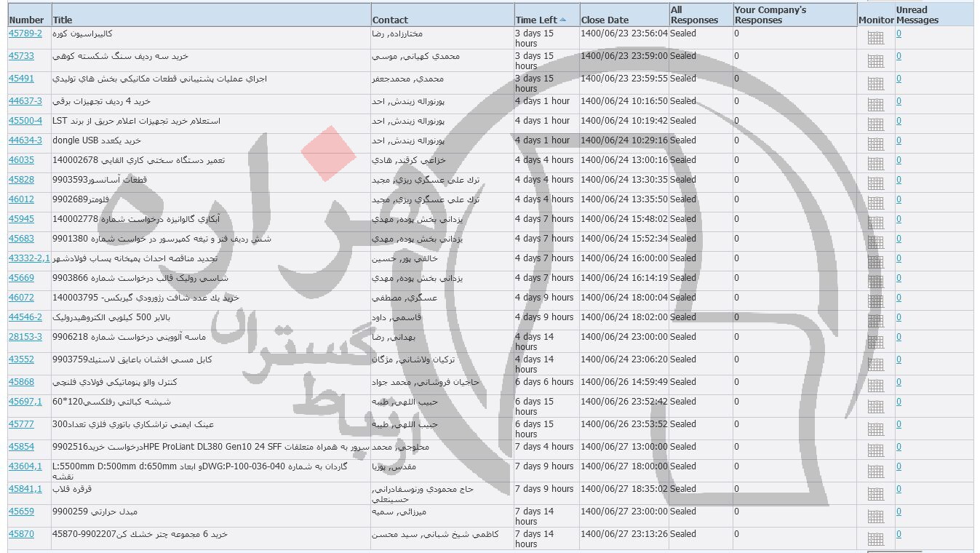
Task: Select title cell 'dongle USB خريد يكعدد'
Action: [x=97, y=140]
